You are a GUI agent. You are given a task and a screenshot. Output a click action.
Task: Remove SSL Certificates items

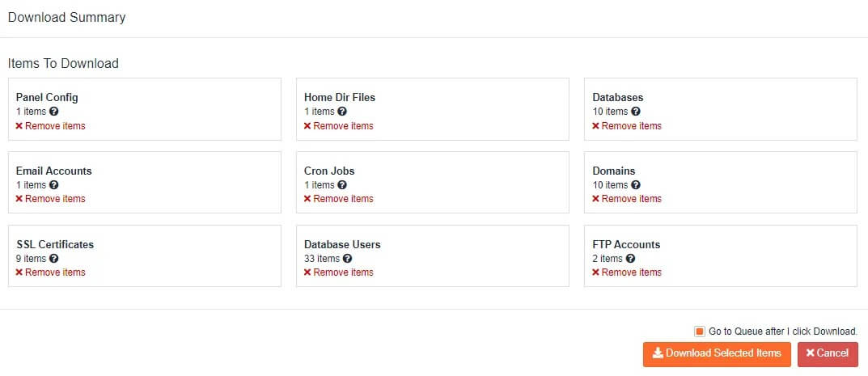point(50,272)
